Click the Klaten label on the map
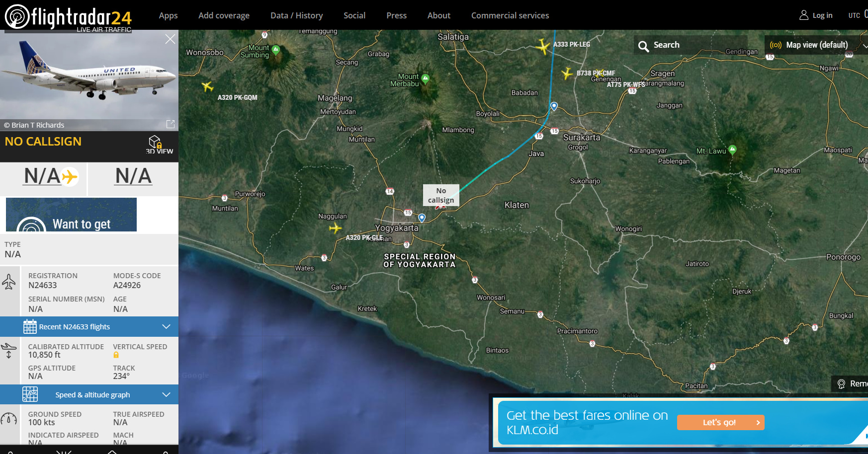Image resolution: width=868 pixels, height=454 pixels. click(x=517, y=205)
